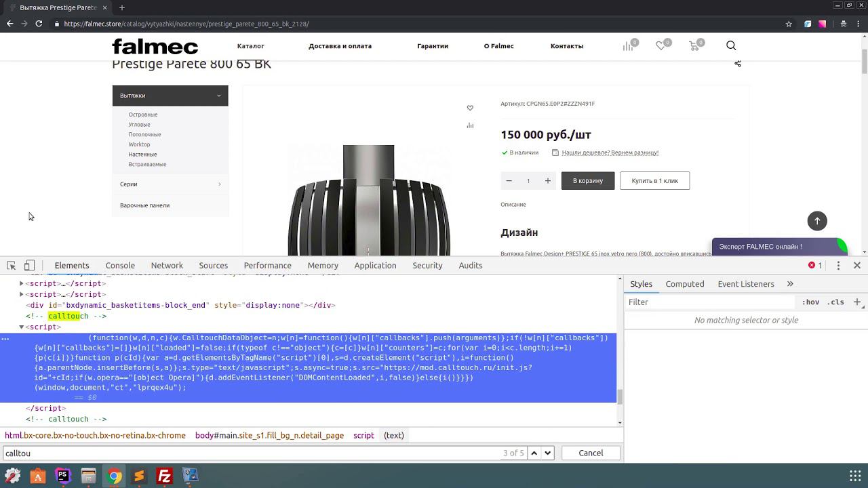Open the DevTools element inspector picker
Viewport: 868px width, 488px height.
click(x=12, y=265)
